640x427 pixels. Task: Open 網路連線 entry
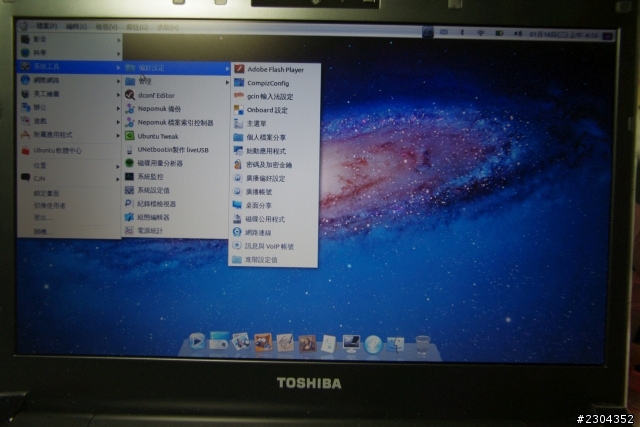point(274,233)
